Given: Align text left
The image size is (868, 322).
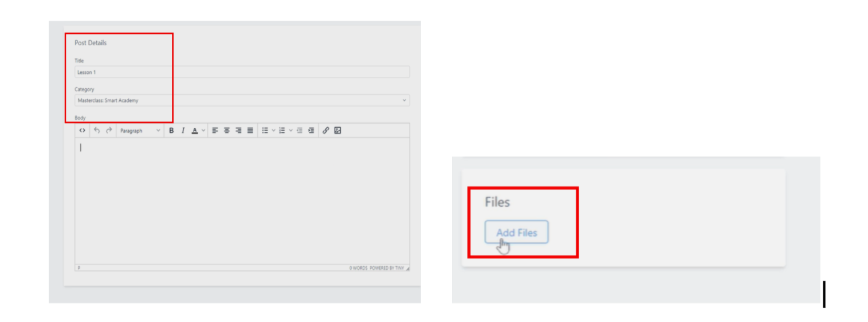Looking at the screenshot, I should 215,131.
